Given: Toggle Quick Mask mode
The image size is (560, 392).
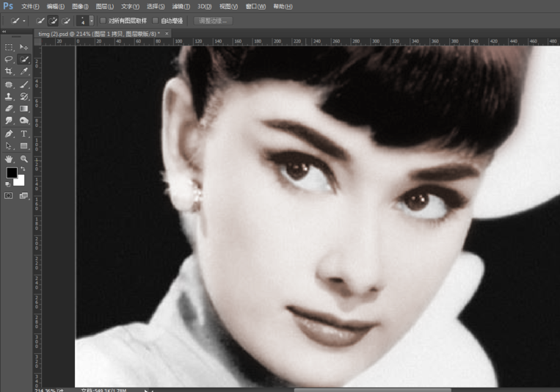Looking at the screenshot, I should 9,195.
